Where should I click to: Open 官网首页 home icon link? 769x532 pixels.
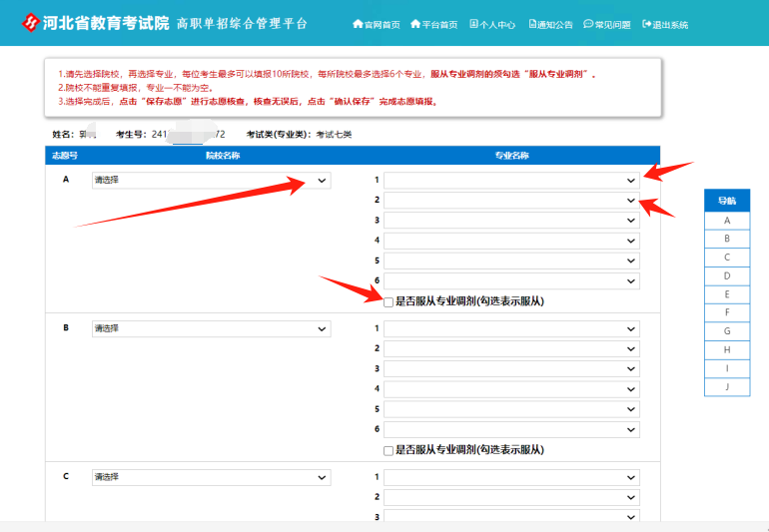pyautogui.click(x=358, y=24)
